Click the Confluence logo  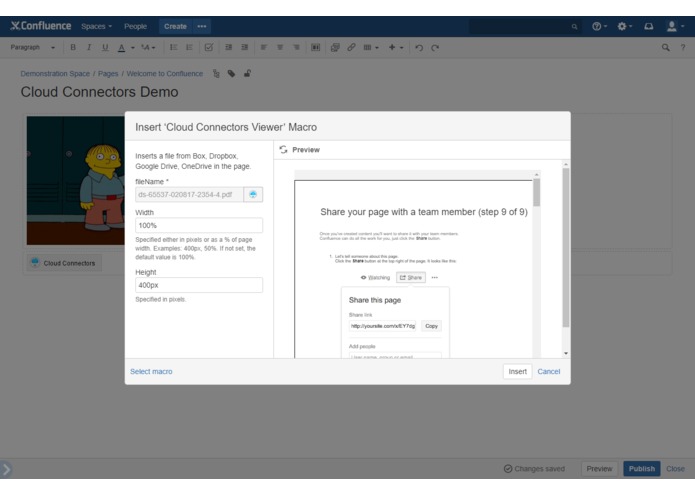(40, 26)
